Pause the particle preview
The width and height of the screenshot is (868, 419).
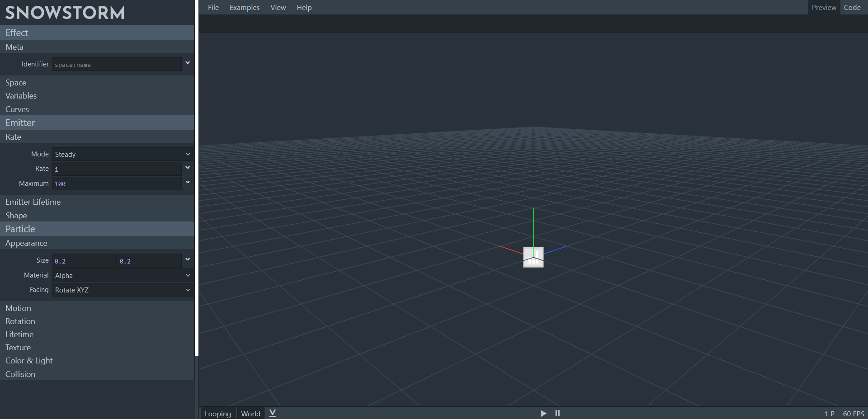(x=557, y=413)
